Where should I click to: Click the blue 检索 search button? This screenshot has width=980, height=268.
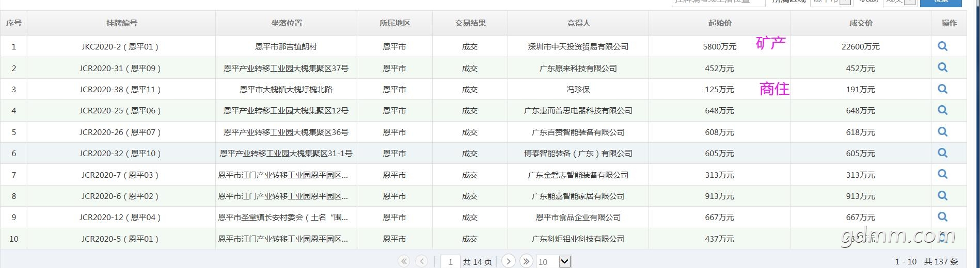tap(941, 2)
